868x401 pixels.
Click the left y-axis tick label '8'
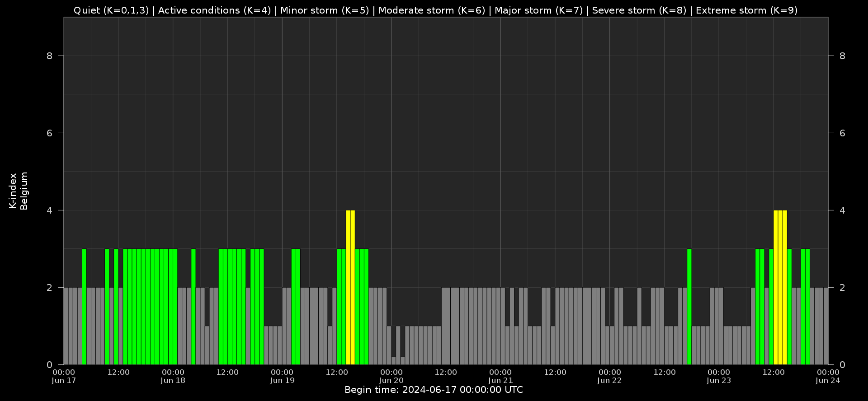tap(49, 56)
